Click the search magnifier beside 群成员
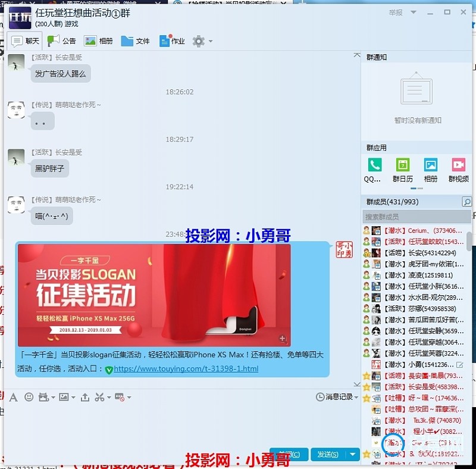This screenshot has width=476, height=469. (x=466, y=202)
